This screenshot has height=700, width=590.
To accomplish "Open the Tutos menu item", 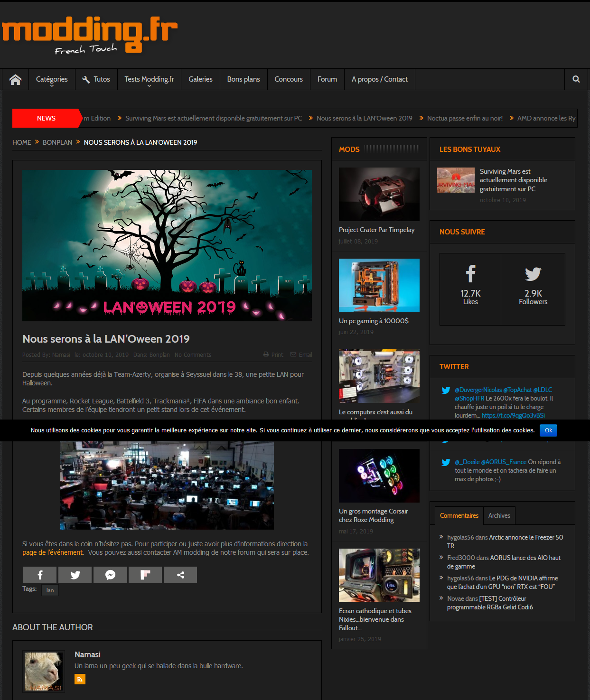I will (96, 79).
